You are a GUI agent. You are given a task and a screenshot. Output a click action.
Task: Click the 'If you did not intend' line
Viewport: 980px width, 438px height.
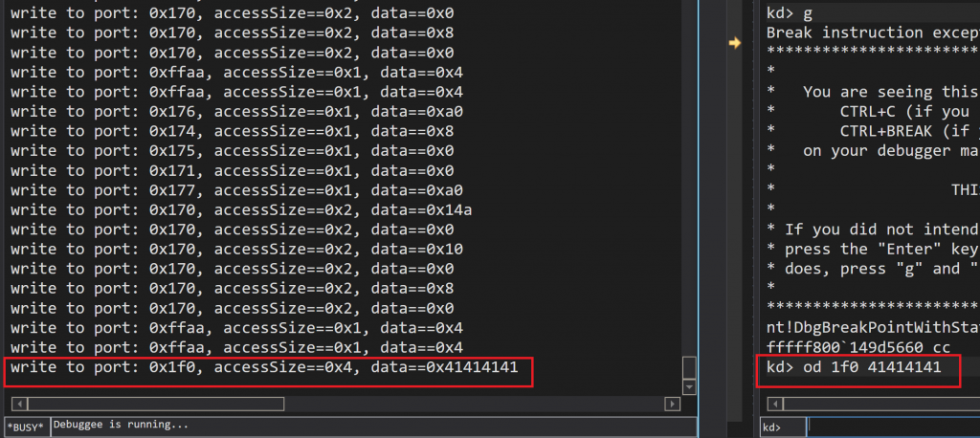tap(873, 230)
